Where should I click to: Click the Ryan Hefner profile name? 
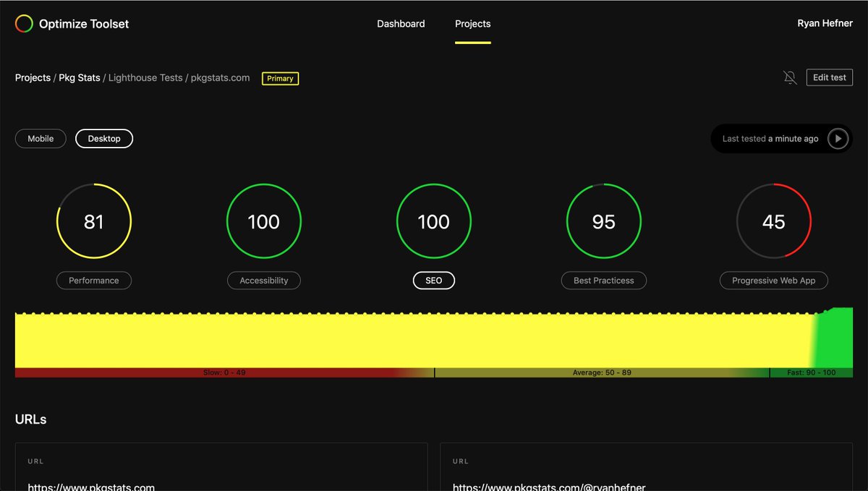pyautogui.click(x=825, y=22)
